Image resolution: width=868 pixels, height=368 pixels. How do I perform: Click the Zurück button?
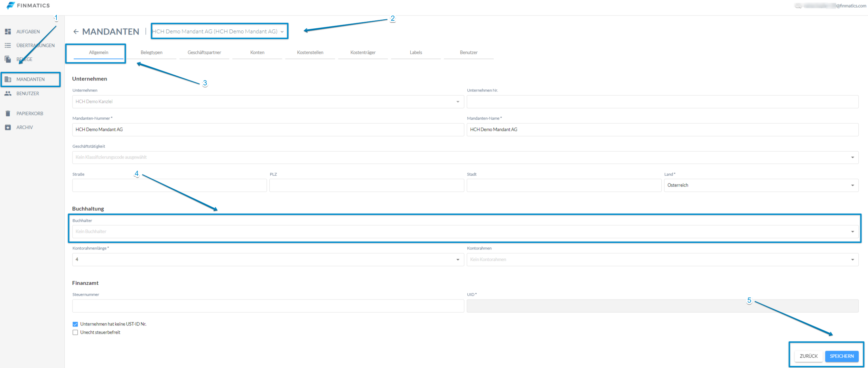[808, 356]
